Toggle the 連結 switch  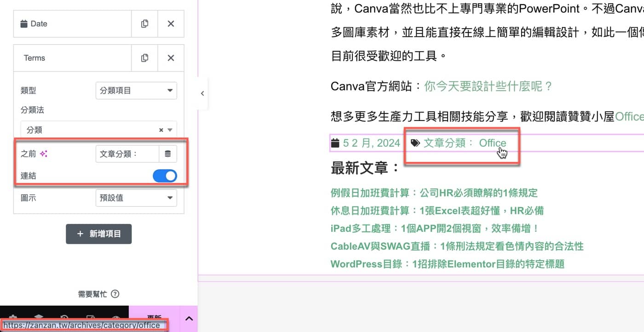pyautogui.click(x=165, y=176)
